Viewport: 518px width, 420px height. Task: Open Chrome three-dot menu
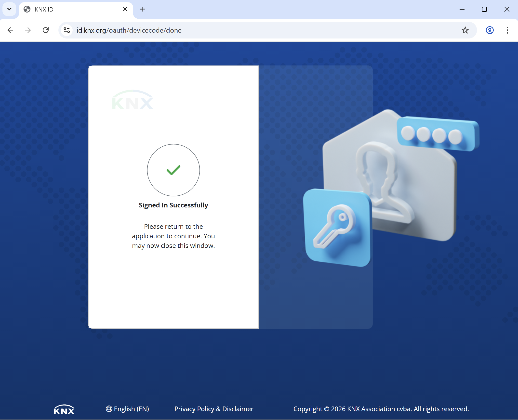coord(507,30)
